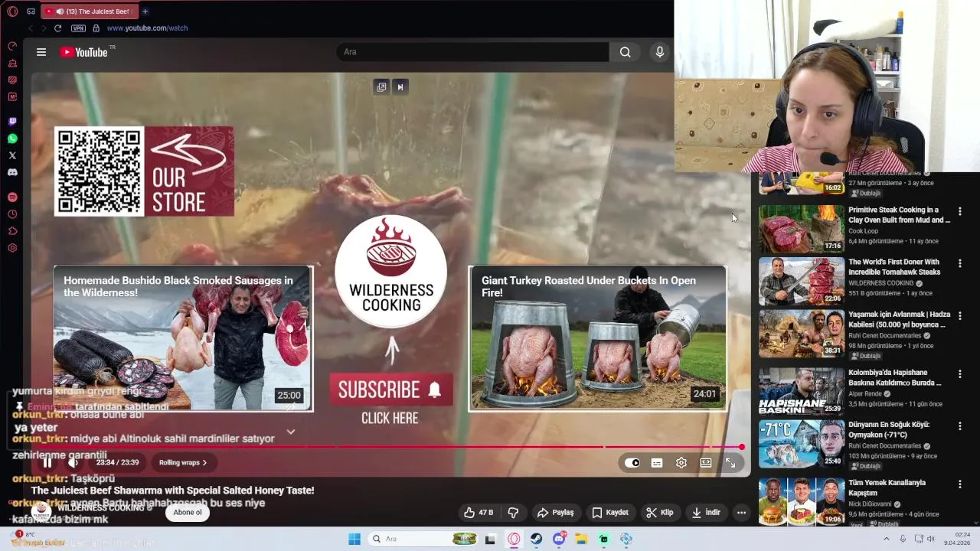Switch to theater mode
980x551 pixels.
point(706,463)
